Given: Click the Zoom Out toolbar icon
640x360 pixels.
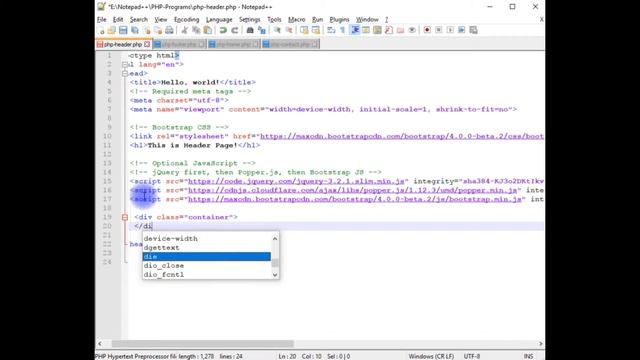Looking at the screenshot, I should [289, 30].
